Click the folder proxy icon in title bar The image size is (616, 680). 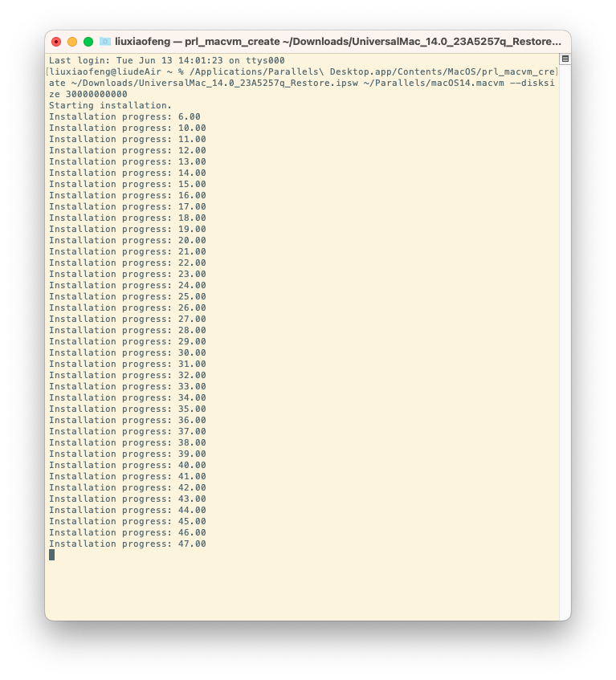pyautogui.click(x=105, y=42)
